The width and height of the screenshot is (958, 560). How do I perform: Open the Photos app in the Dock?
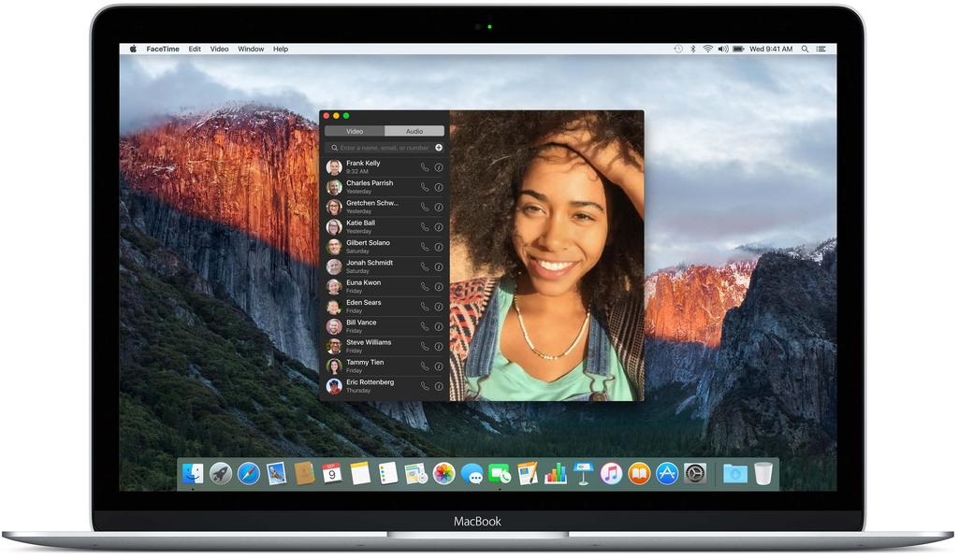coord(444,473)
